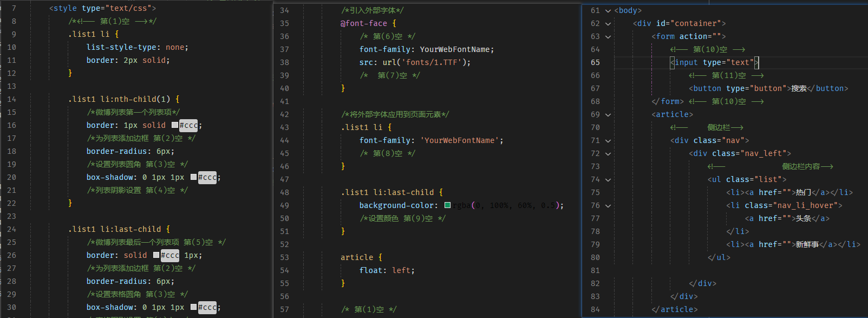This screenshot has height=318, width=868.
Task: Collapse the ul list fold on line 74
Action: point(608,179)
